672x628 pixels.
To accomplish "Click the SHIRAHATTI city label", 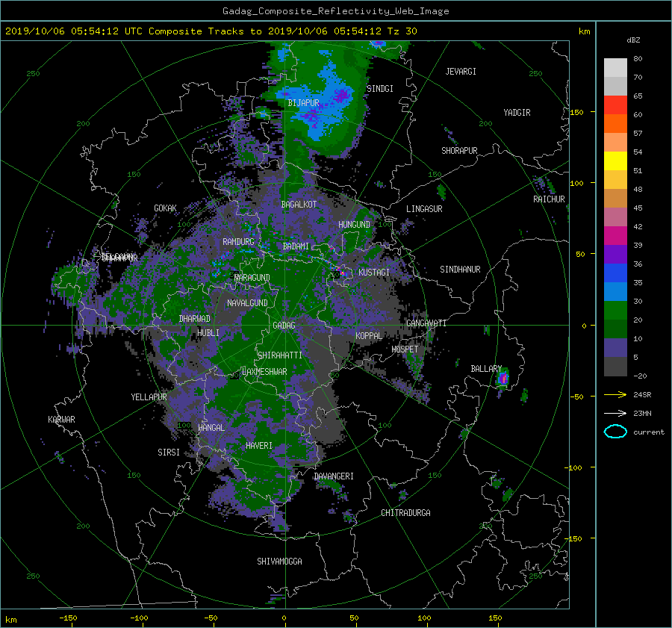I will click(280, 355).
